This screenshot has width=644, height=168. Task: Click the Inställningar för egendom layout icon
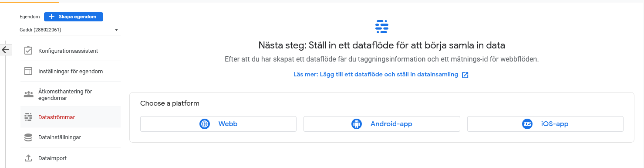(28, 71)
